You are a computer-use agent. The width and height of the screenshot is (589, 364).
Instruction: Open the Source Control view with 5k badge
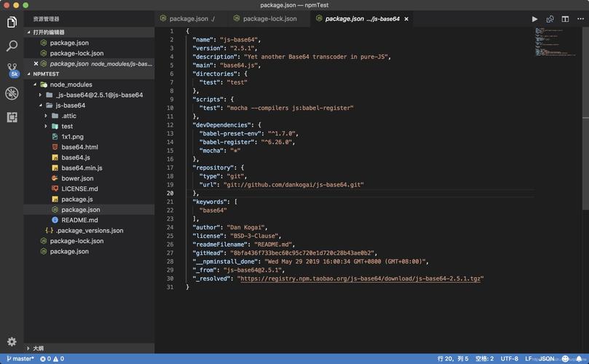coord(12,70)
